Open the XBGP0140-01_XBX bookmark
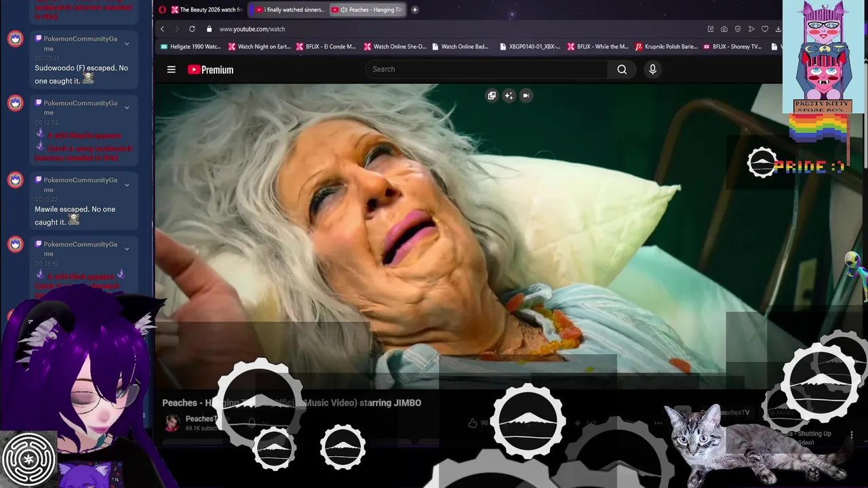 click(x=530, y=47)
